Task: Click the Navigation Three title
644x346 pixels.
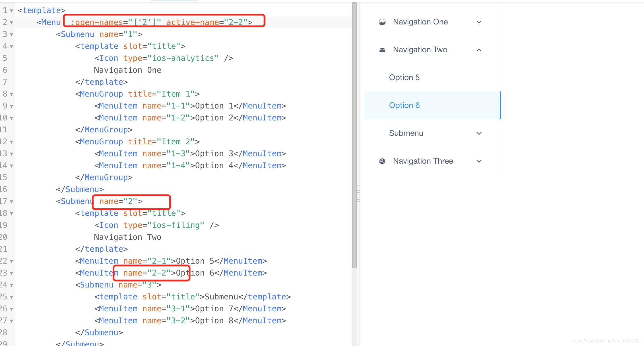Action: 423,161
